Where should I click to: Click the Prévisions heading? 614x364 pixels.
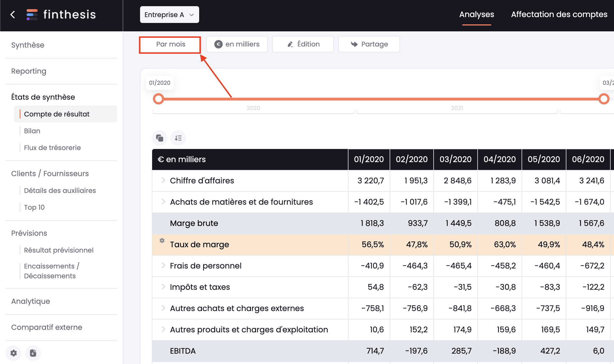tap(29, 233)
